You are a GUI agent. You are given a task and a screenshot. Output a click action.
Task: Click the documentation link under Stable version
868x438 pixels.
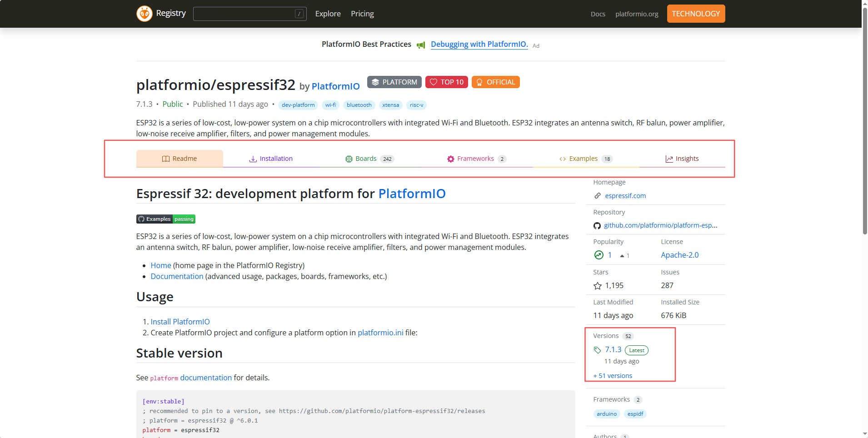(206, 378)
